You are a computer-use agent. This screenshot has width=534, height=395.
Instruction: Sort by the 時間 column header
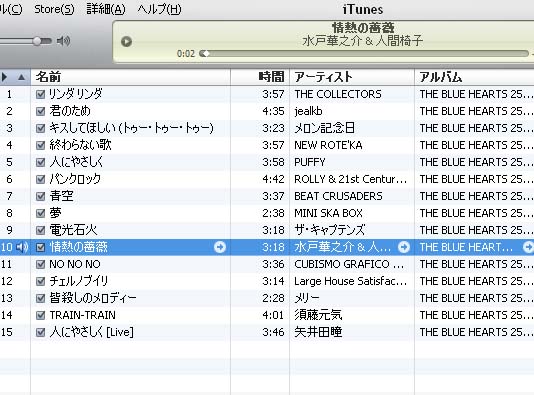point(260,77)
